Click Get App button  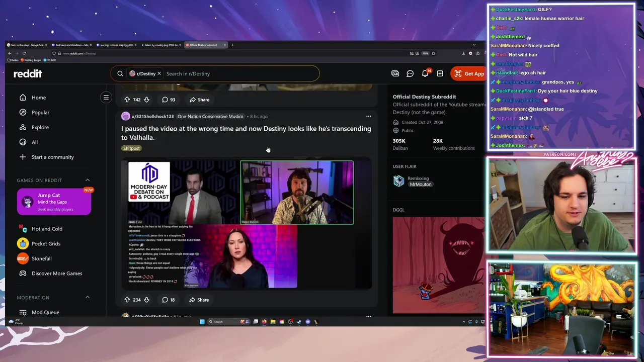click(x=468, y=73)
